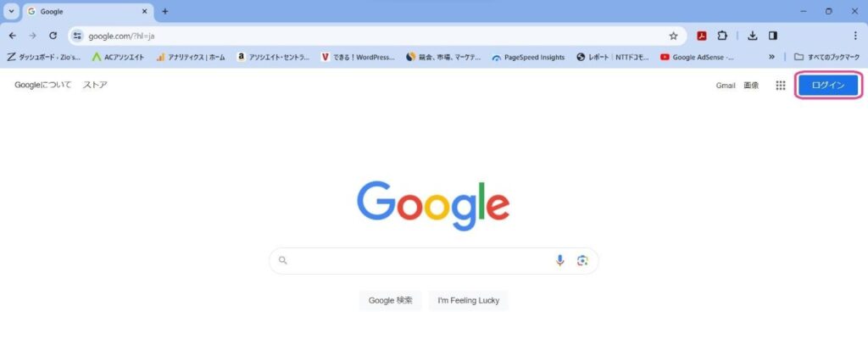The image size is (868, 339).
Task: Click the Gmail link
Action: 726,86
